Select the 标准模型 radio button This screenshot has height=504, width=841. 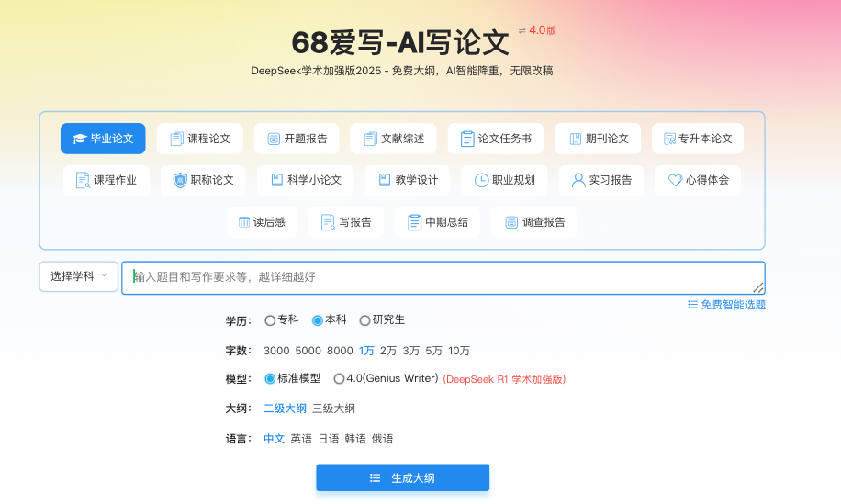(x=270, y=379)
